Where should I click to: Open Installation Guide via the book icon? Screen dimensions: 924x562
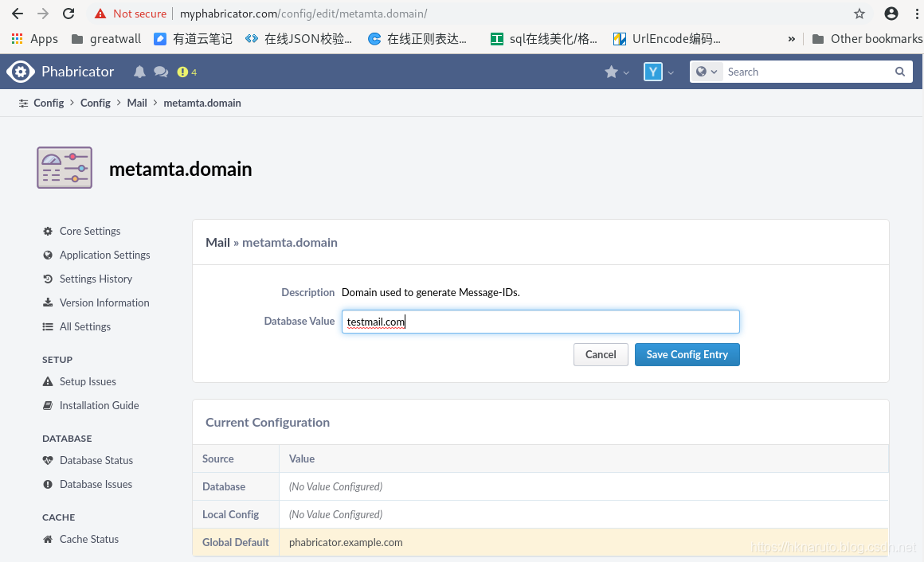tap(47, 405)
